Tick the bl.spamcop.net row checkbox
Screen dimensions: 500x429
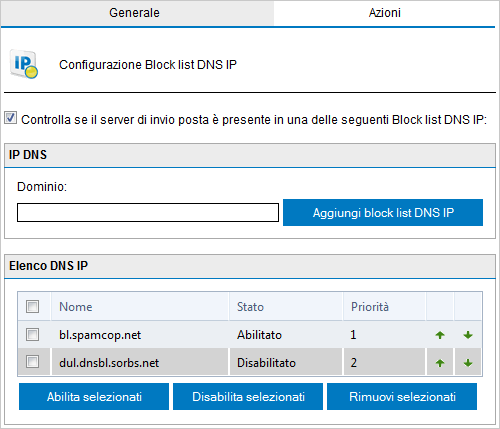tap(33, 334)
